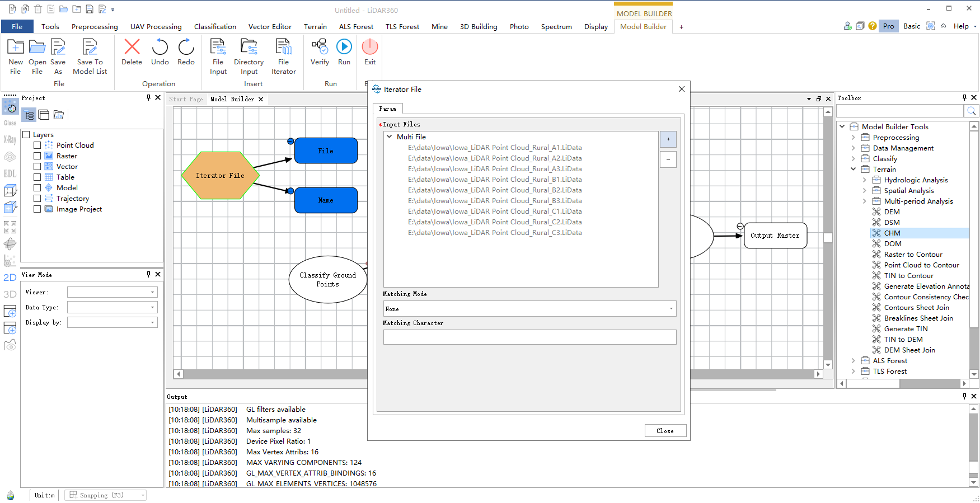This screenshot has height=503, width=980.
Task: Click the Basic edition button
Action: click(911, 26)
